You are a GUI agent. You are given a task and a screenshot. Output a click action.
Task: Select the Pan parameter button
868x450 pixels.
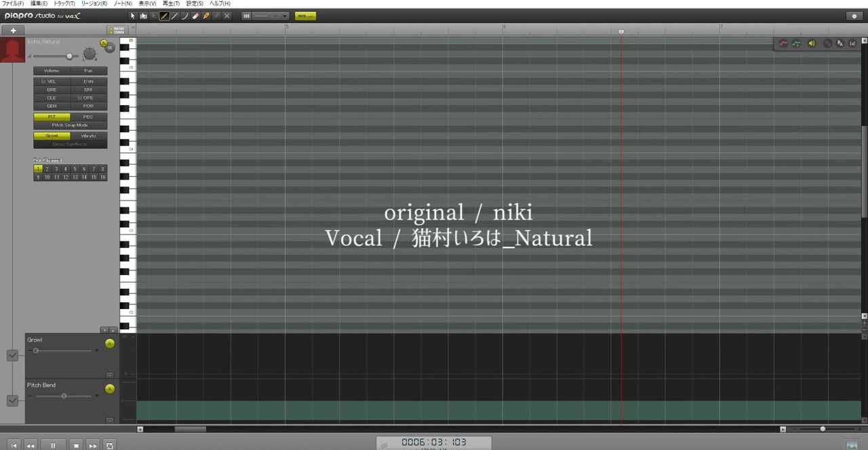89,70
